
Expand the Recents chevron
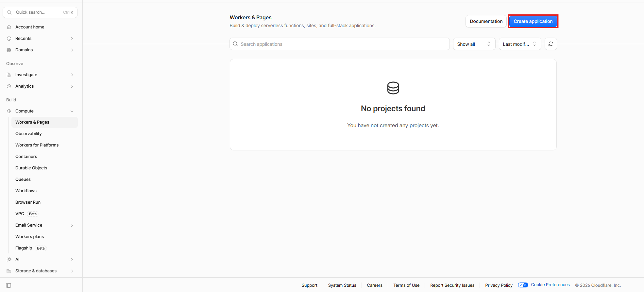(x=72, y=39)
